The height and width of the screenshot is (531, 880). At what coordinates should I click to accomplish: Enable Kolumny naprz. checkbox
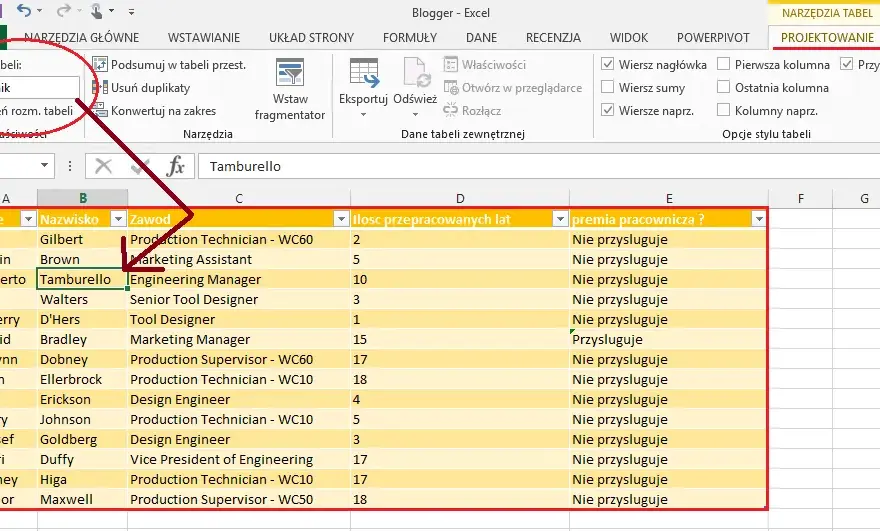(724, 110)
